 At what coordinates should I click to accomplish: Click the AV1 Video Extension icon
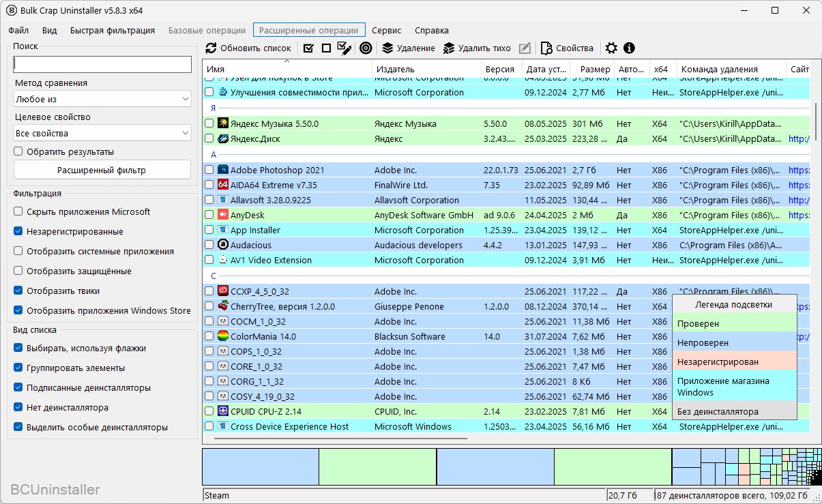[x=222, y=260]
